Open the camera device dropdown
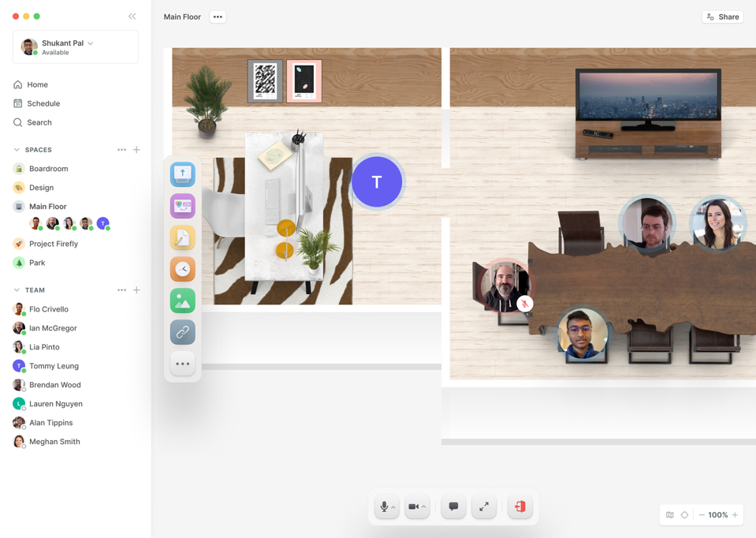The width and height of the screenshot is (756, 538). [x=425, y=506]
